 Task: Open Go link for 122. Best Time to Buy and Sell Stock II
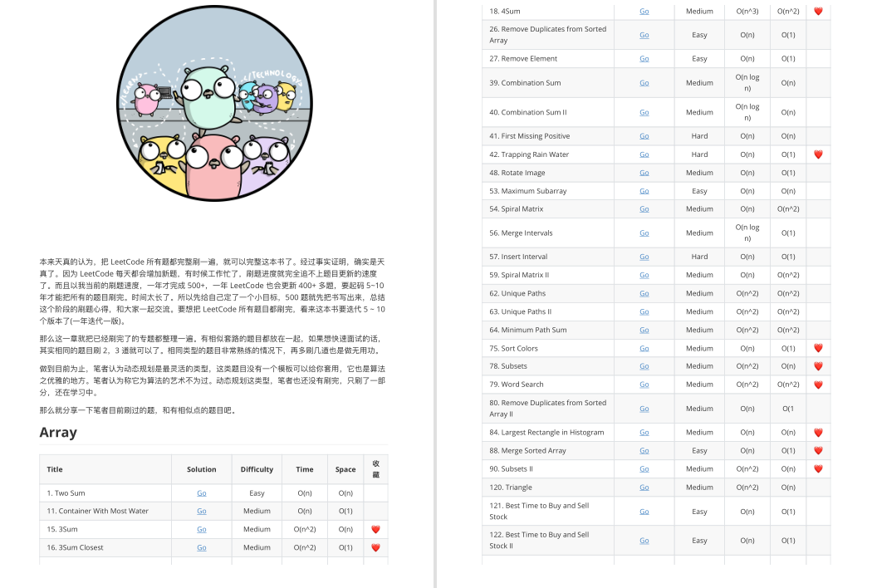[644, 540]
